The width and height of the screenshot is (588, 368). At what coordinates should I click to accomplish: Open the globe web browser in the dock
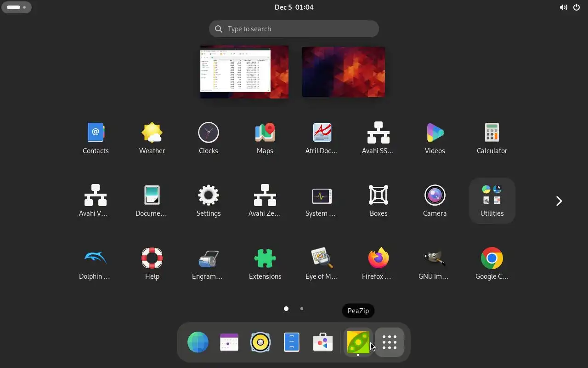198,342
